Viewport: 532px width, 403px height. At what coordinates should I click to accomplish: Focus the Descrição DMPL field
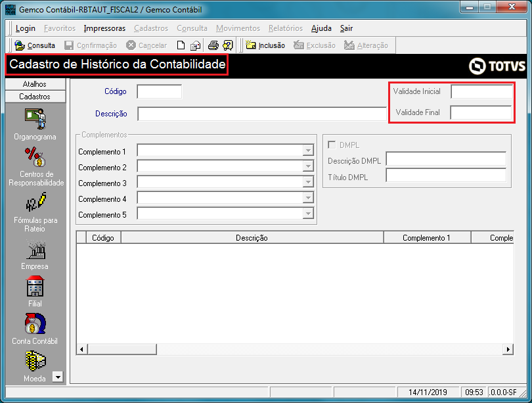coord(446,159)
